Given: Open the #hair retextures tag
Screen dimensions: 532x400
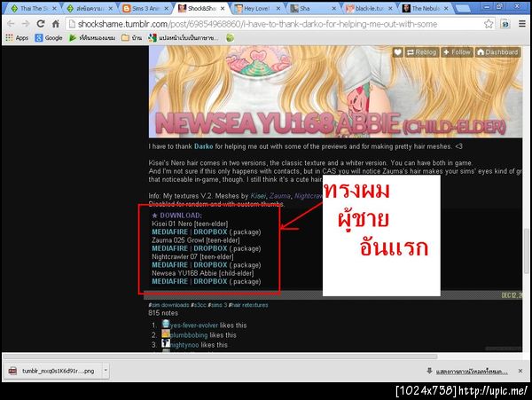Looking at the screenshot, I should point(248,305).
